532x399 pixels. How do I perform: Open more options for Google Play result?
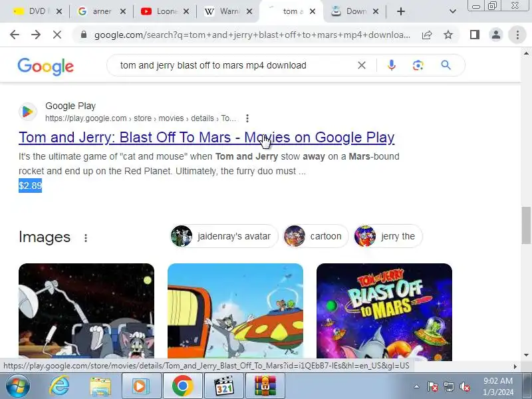[247, 118]
